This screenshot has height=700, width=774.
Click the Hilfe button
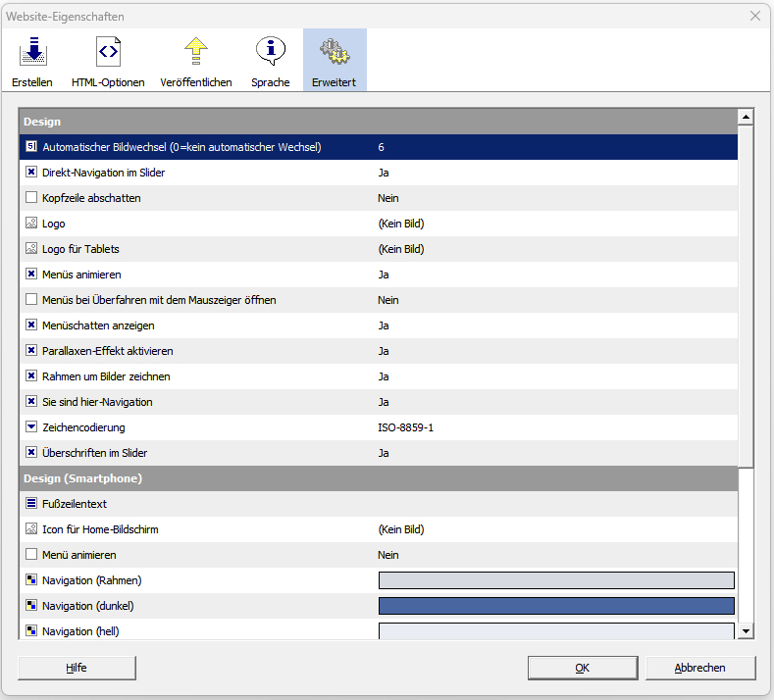(77, 668)
